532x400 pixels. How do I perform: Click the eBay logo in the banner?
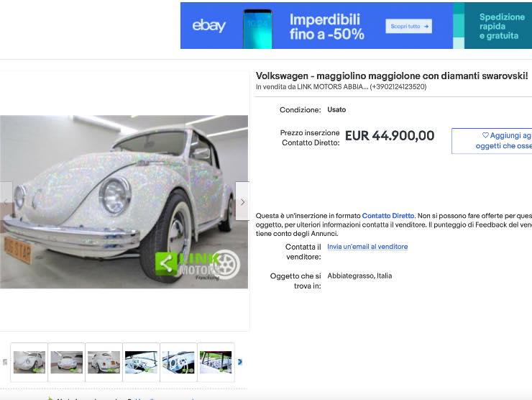(208, 25)
